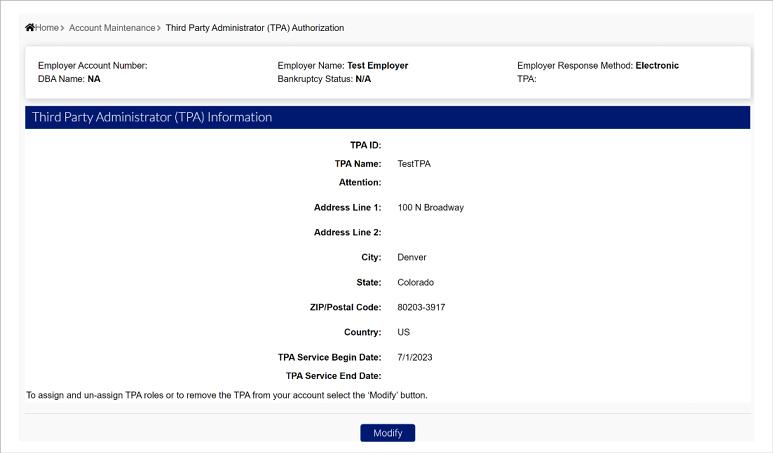773x453 pixels.
Task: Open the Account Maintenance breadcrumb link
Action: [112, 27]
